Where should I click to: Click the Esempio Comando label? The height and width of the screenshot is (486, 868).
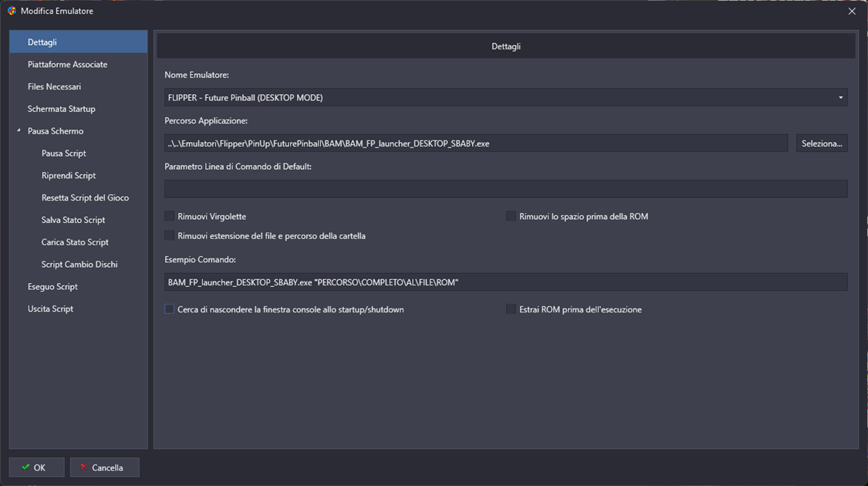click(x=200, y=259)
